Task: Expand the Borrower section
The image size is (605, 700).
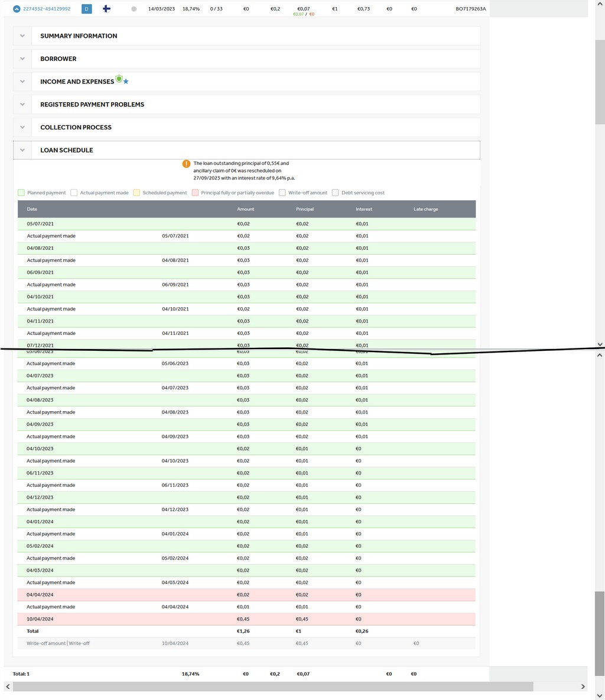Action: tap(246, 58)
